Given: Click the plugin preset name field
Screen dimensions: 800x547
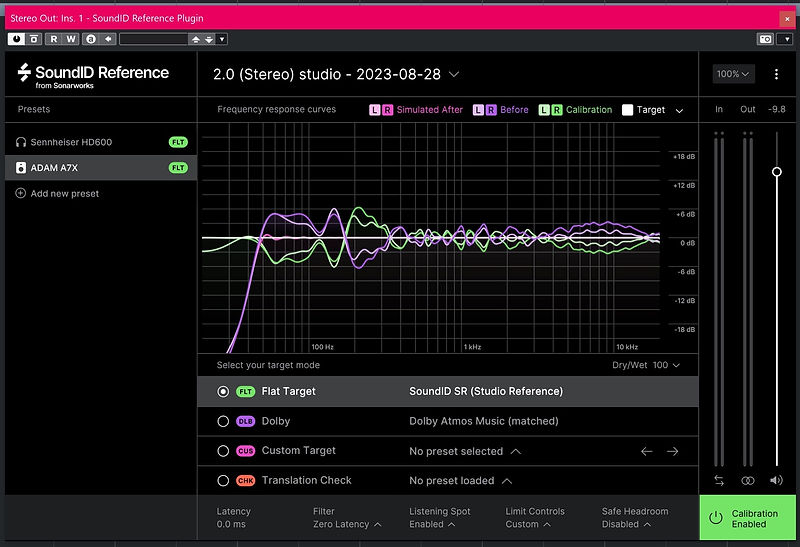Looking at the screenshot, I should pos(154,39).
